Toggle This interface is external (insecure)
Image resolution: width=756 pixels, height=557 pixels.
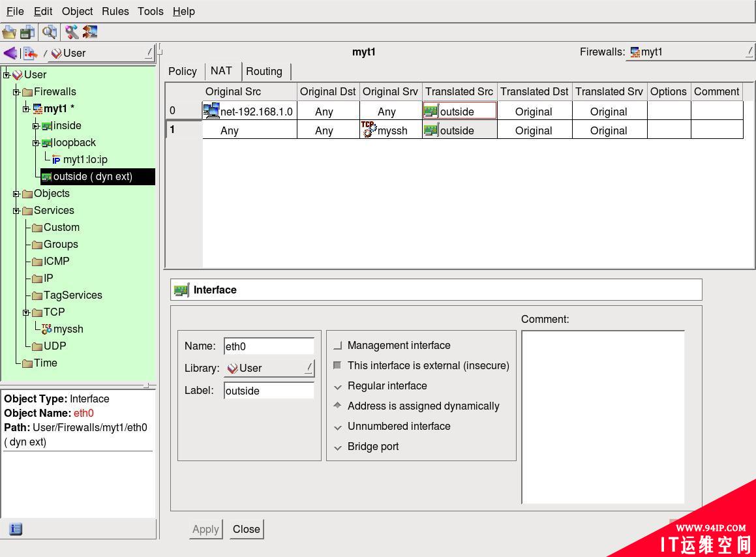(337, 365)
